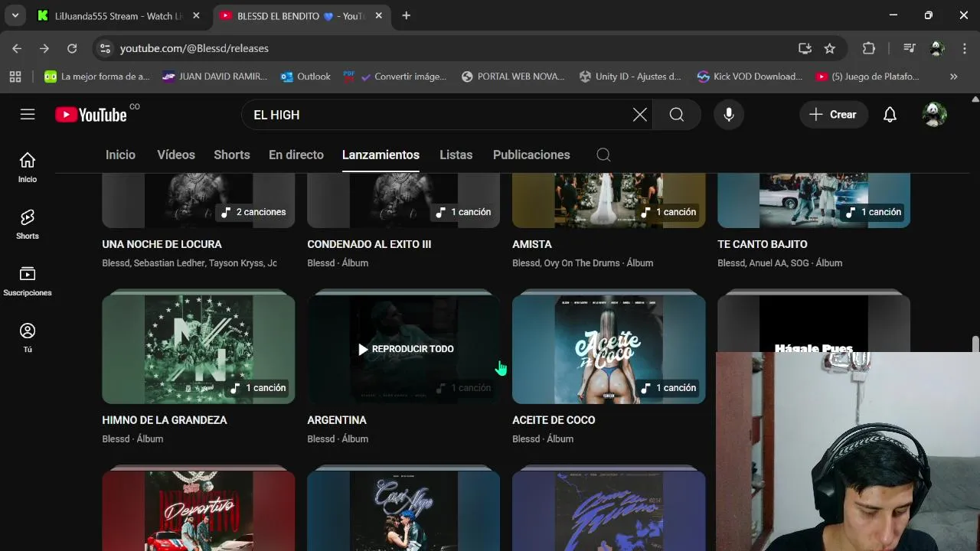The width and height of the screenshot is (980, 551).
Task: Open the ARGENTINA release title
Action: point(337,420)
